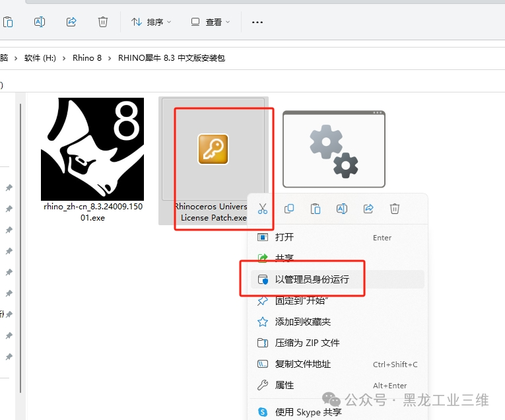Select the gold key License Patch icon
Image resolution: width=505 pixels, height=420 pixels.
point(213,149)
